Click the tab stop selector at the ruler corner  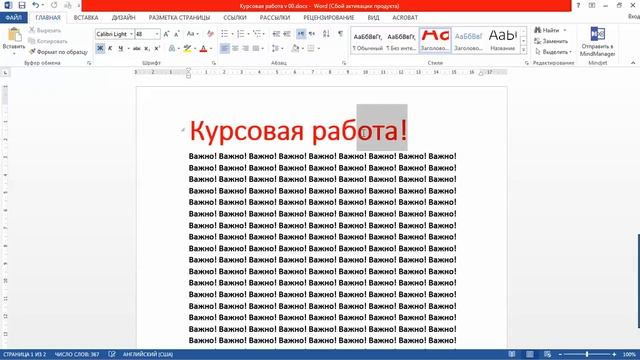click(5, 73)
